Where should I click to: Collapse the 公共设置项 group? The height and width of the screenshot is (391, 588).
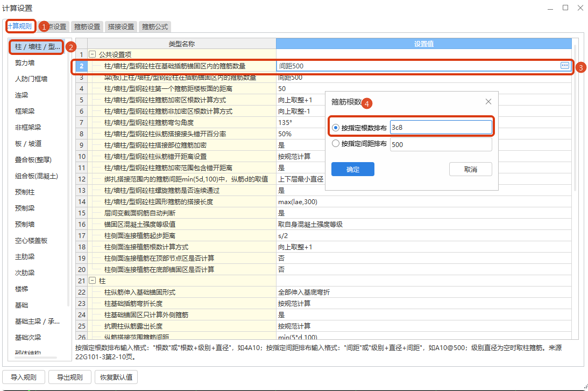pos(92,54)
